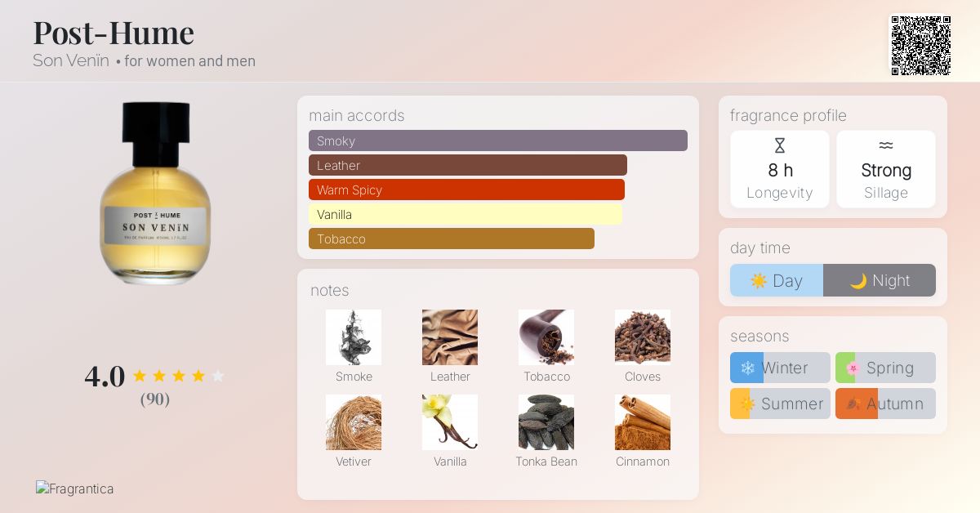Click the Summer season bar
This screenshot has height=513, width=980.
780,404
